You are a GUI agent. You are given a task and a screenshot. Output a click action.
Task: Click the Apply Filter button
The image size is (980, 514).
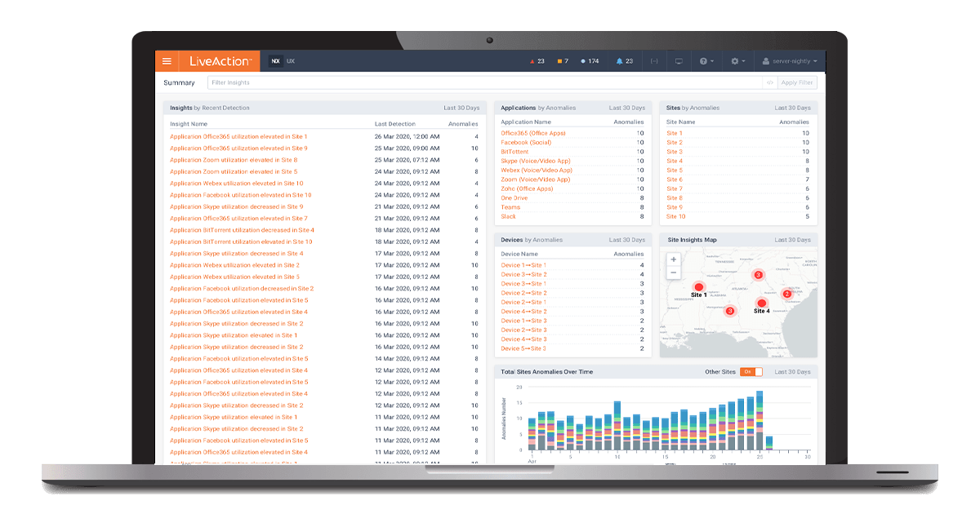click(796, 82)
